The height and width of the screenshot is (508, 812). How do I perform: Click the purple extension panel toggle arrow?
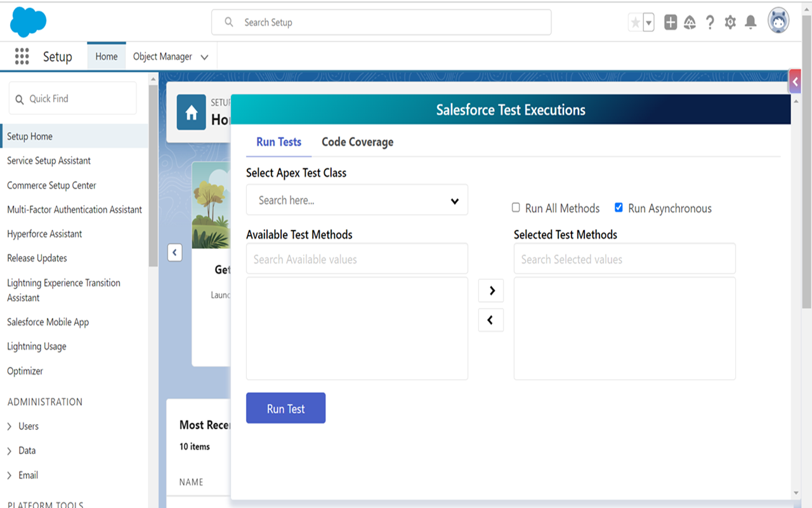pos(795,81)
